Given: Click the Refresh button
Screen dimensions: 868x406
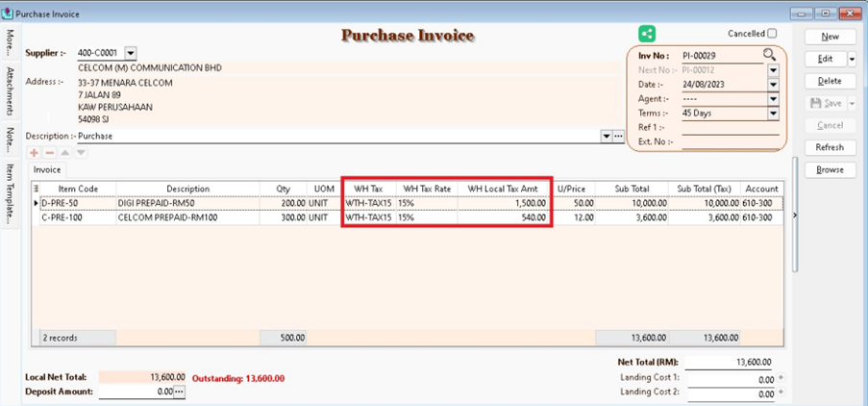Looking at the screenshot, I should 829,147.
